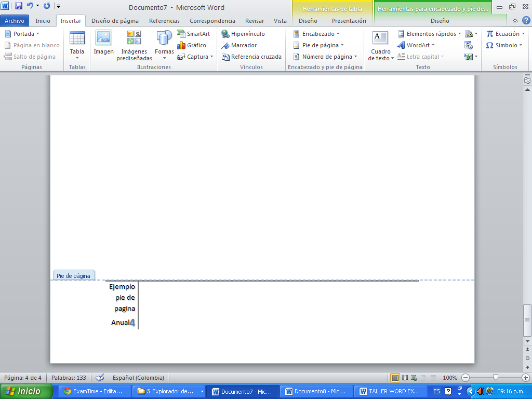Click the zoom slider handle

point(496,378)
